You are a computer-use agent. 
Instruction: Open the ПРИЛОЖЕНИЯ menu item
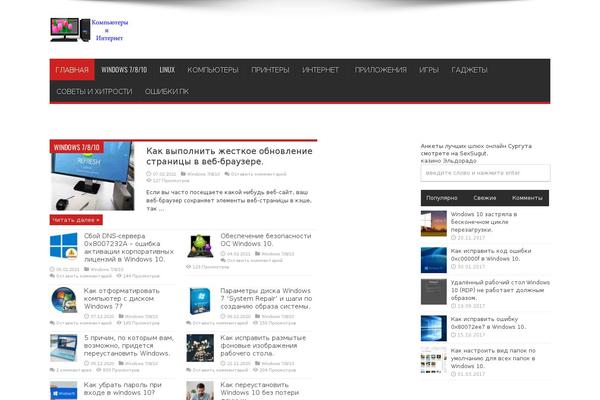(380, 70)
